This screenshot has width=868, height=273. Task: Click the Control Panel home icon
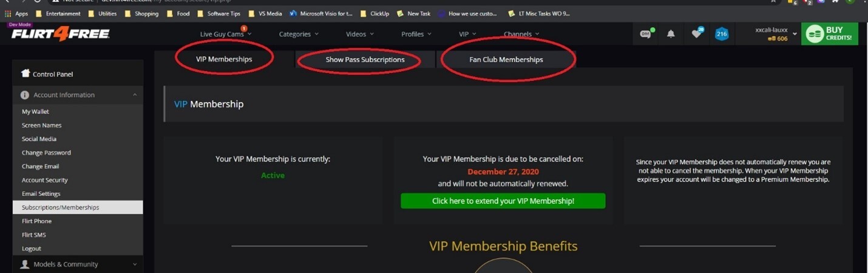click(x=25, y=74)
